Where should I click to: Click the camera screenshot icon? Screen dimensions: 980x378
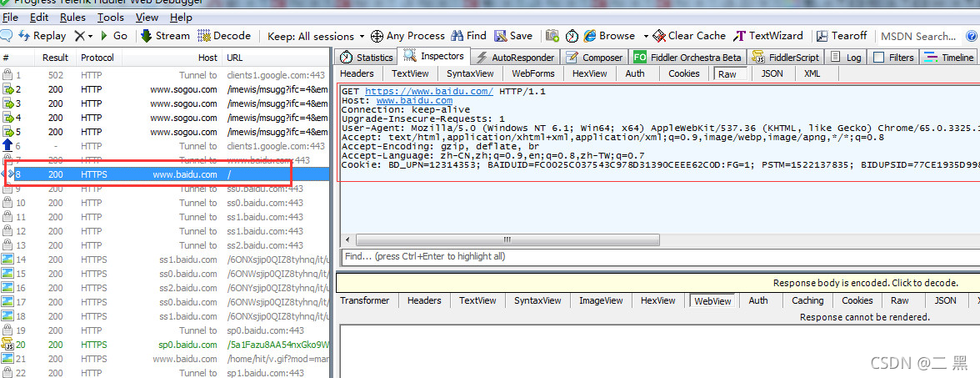[x=552, y=36]
